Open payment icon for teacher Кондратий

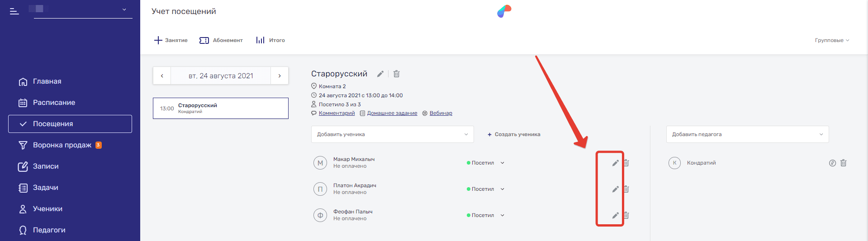[x=832, y=163]
